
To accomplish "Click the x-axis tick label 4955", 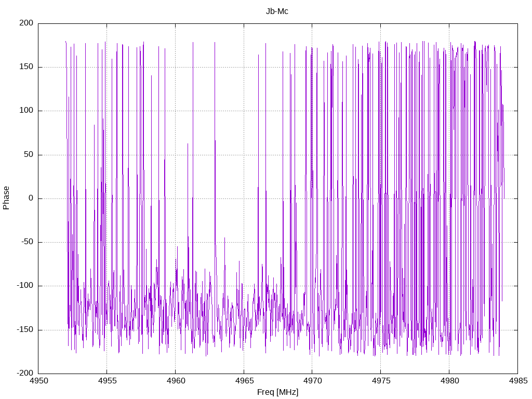I will (107, 381).
